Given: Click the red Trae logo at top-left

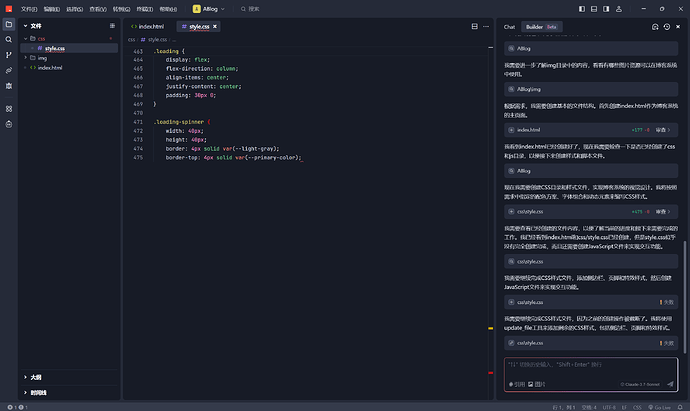Looking at the screenshot, I should 9,9.
